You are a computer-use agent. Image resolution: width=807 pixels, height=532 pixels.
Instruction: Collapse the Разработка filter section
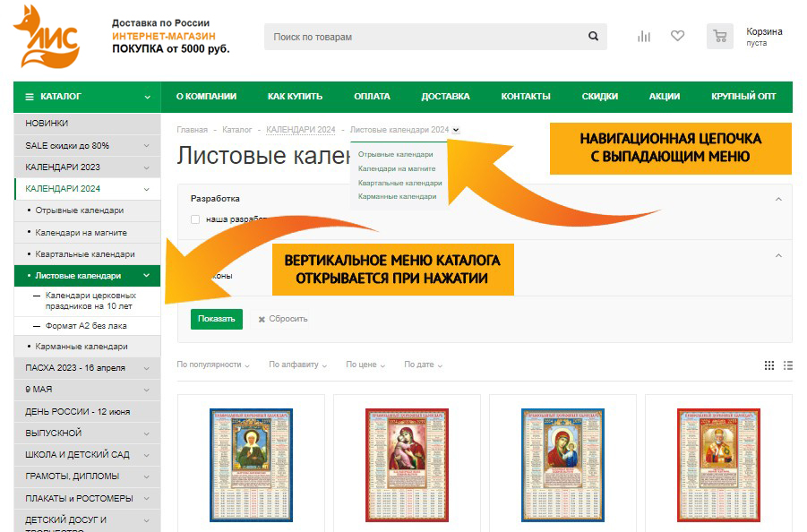pos(777,199)
